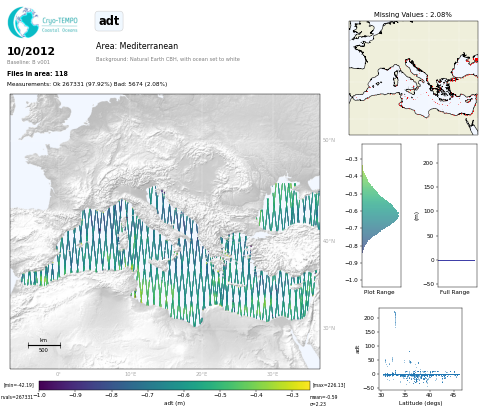Screen dimensions: 492x410
Task: Click the Measurements Ok/Bad summary line
Action: [x=87, y=84]
